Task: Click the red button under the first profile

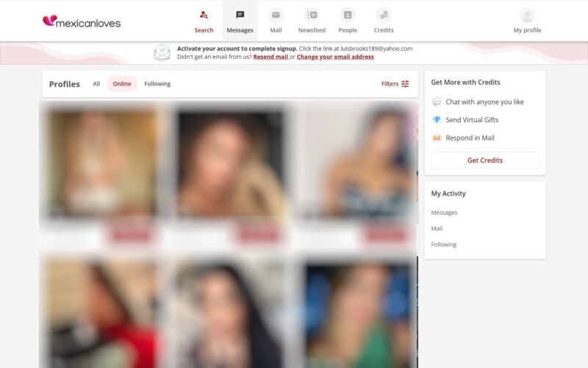Action: click(130, 235)
